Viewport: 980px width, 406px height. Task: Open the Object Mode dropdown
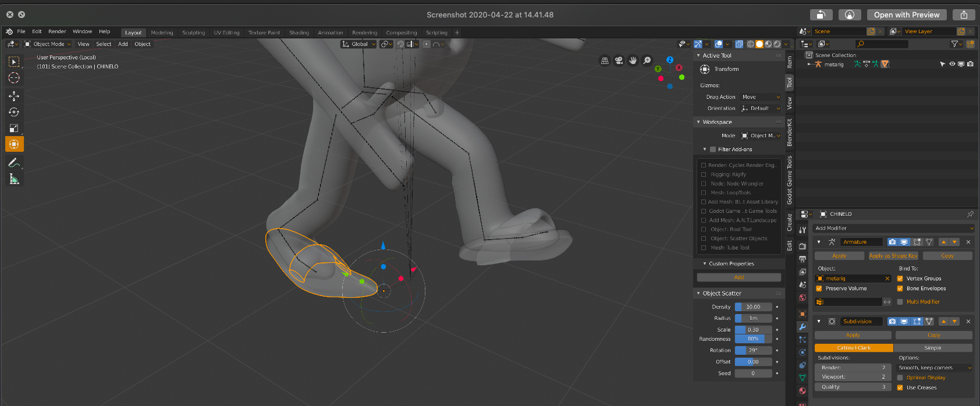pyautogui.click(x=47, y=44)
